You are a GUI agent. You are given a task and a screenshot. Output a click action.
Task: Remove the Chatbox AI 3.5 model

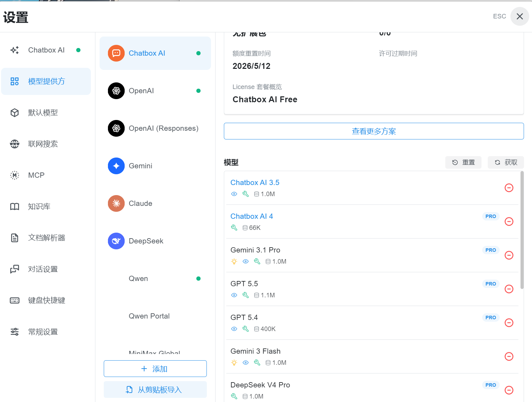click(509, 188)
